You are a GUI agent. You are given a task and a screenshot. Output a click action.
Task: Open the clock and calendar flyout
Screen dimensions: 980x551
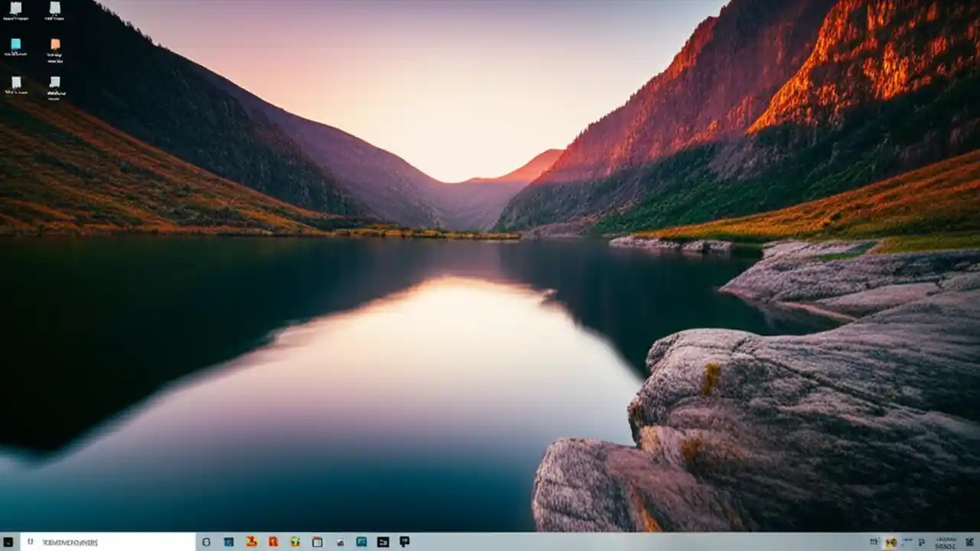(946, 542)
